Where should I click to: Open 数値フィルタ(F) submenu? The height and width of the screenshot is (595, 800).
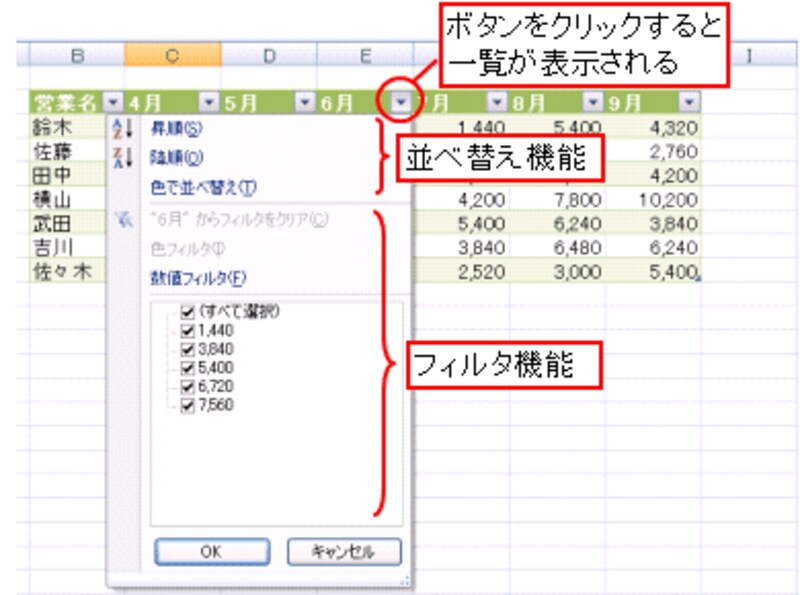coord(198,279)
